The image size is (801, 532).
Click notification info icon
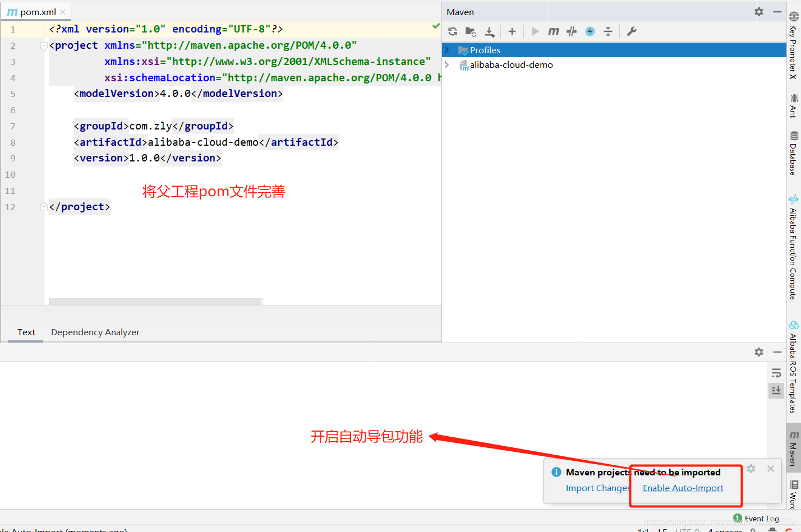[556, 472]
